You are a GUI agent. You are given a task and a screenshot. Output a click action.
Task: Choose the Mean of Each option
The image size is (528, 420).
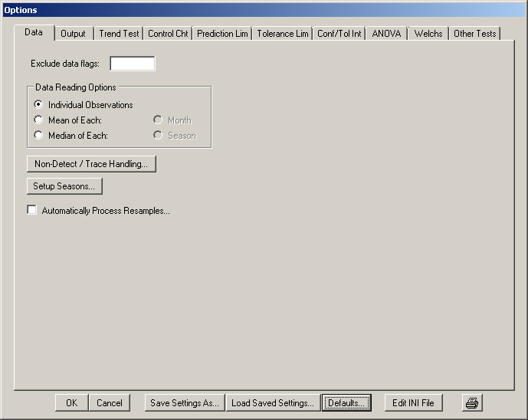[x=38, y=120]
